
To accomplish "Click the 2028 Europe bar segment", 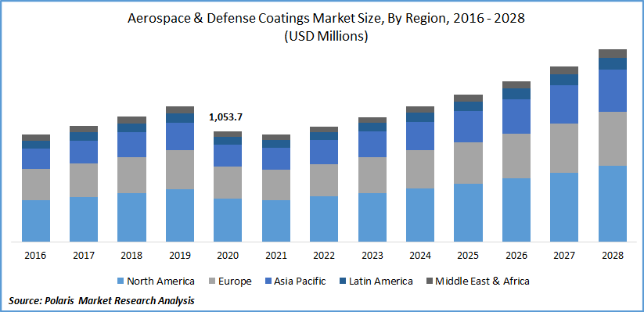I will coord(613,138).
